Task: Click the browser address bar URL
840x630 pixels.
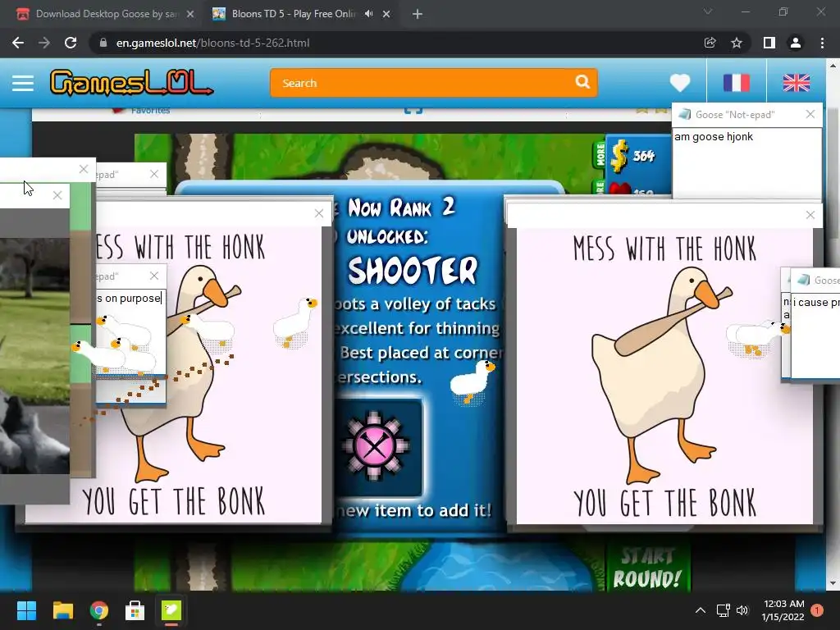Action: [x=212, y=43]
